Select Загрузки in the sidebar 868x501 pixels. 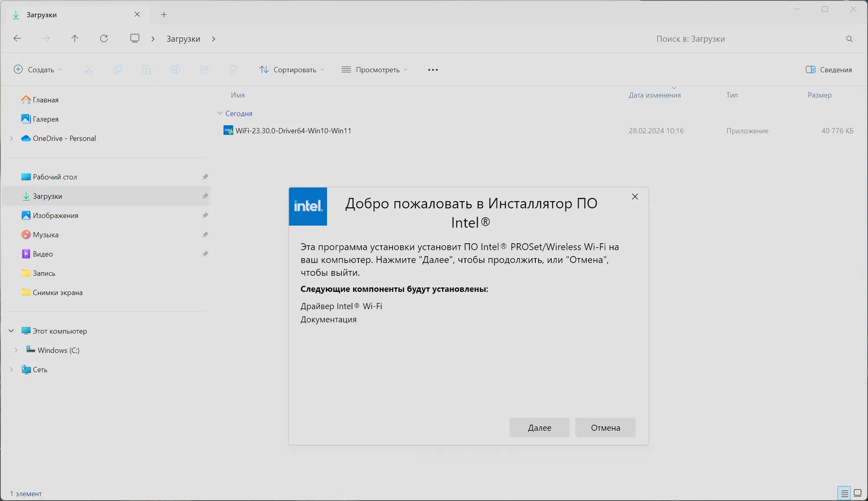[x=47, y=196]
